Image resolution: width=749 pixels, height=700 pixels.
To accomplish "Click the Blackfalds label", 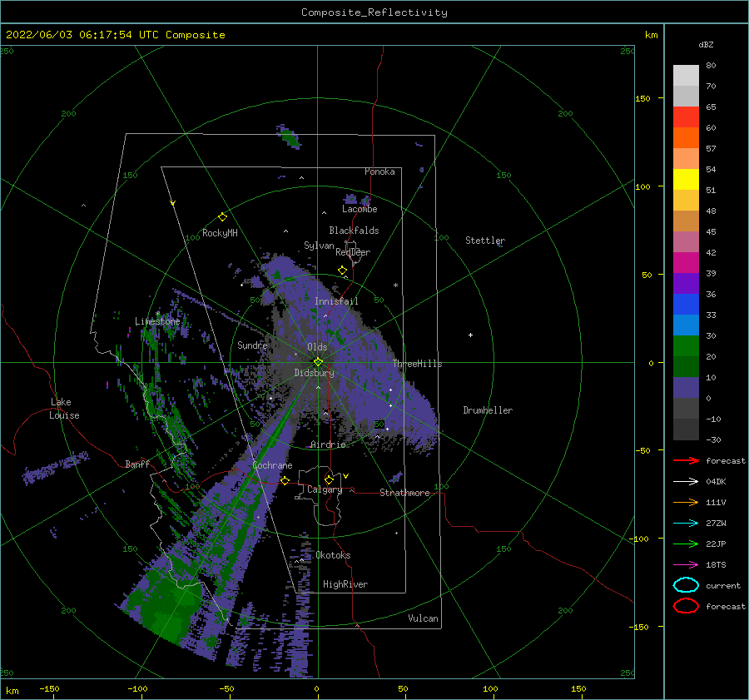I will pyautogui.click(x=354, y=231).
